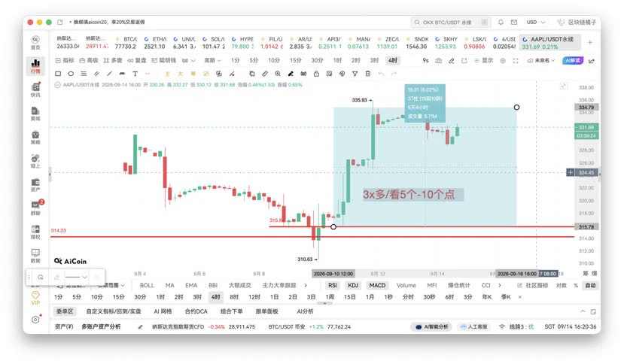Click the camera screenshot icon
The width and height of the screenshot is (624, 364).
(438, 60)
